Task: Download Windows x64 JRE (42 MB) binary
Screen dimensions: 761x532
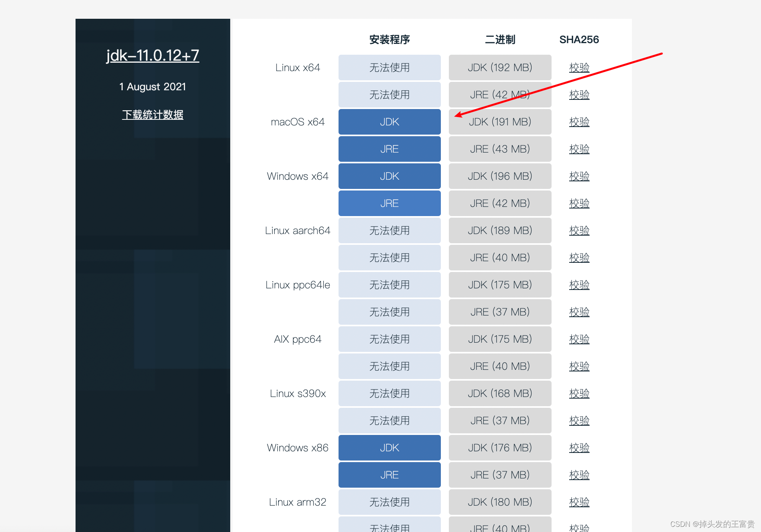Action: [500, 203]
